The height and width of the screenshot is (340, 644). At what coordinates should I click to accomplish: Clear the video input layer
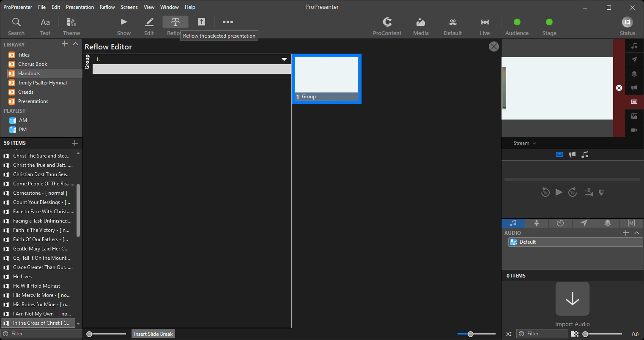pos(634,130)
